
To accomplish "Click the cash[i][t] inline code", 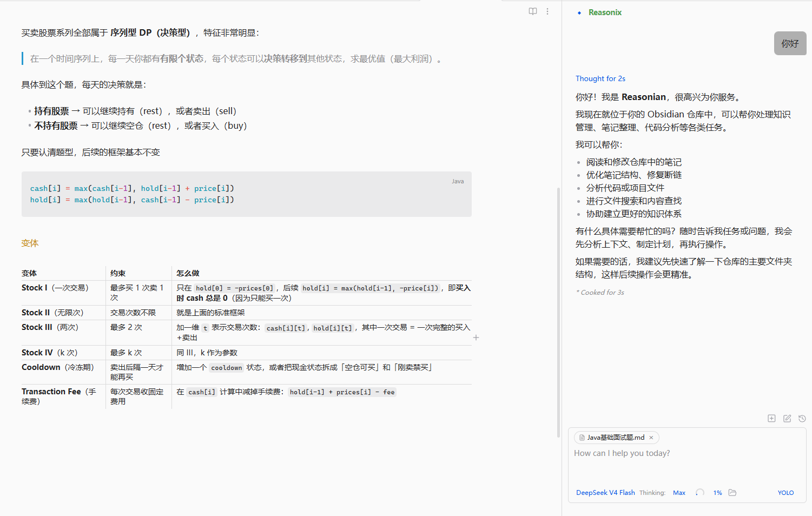I will pos(286,328).
